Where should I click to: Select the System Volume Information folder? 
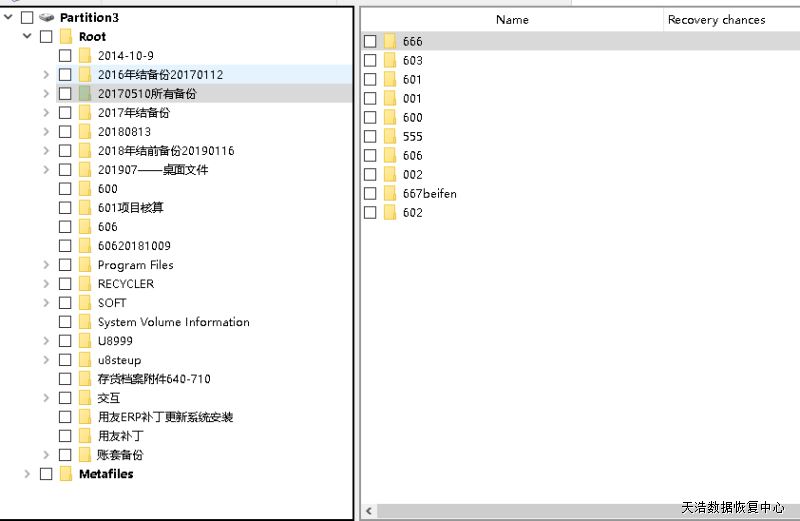[x=173, y=322]
